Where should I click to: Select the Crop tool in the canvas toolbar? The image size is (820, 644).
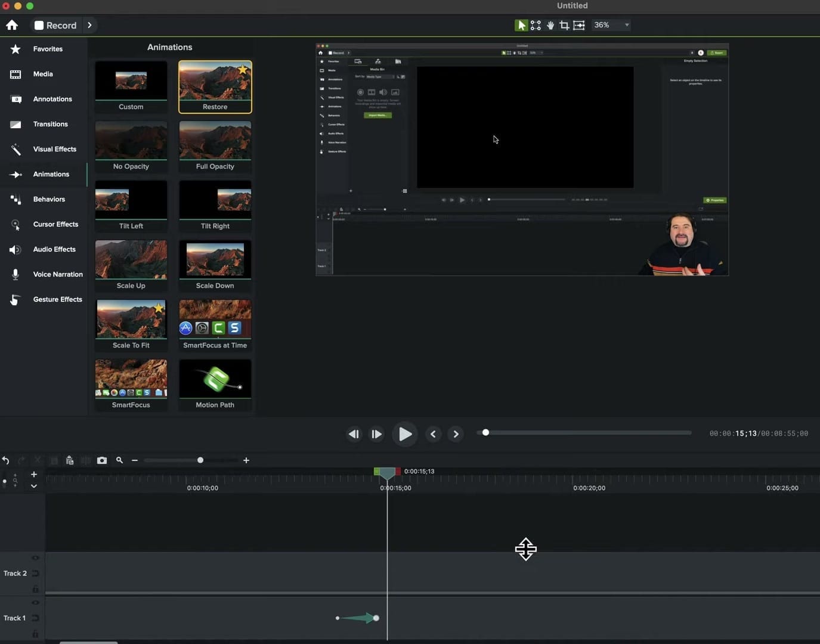pos(564,25)
